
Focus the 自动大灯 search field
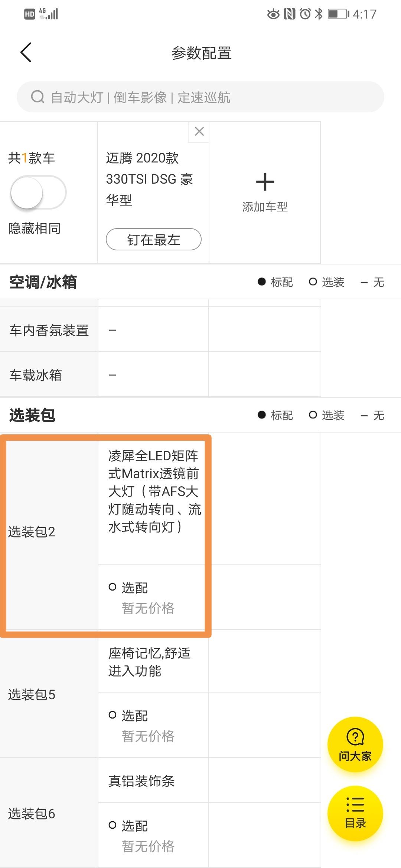point(200,97)
